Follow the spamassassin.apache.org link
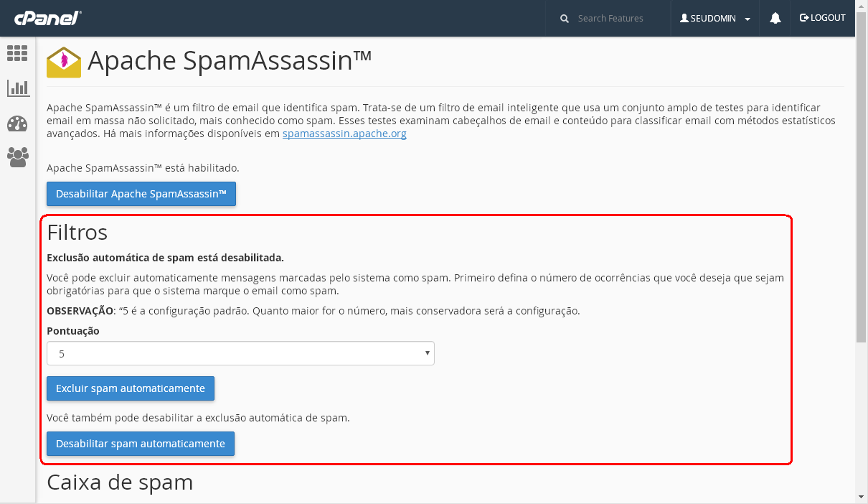This screenshot has height=504, width=868. [x=344, y=134]
